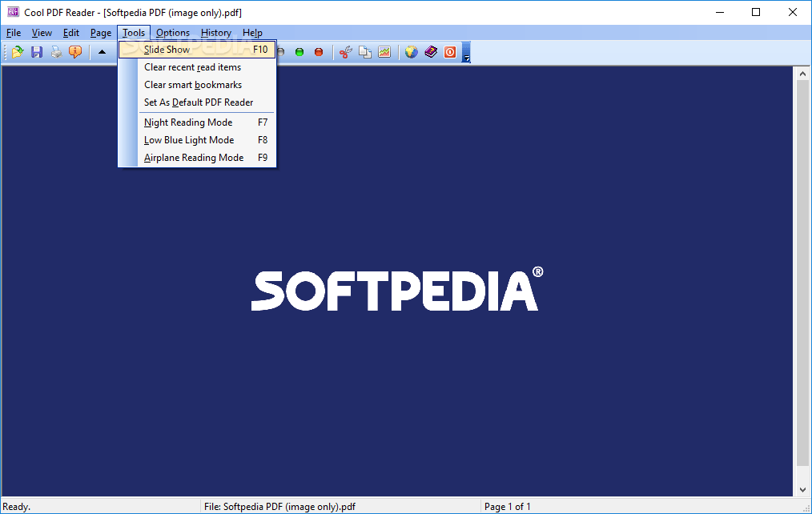This screenshot has width=812, height=514.
Task: Click the Save floppy disk icon
Action: tap(37, 52)
